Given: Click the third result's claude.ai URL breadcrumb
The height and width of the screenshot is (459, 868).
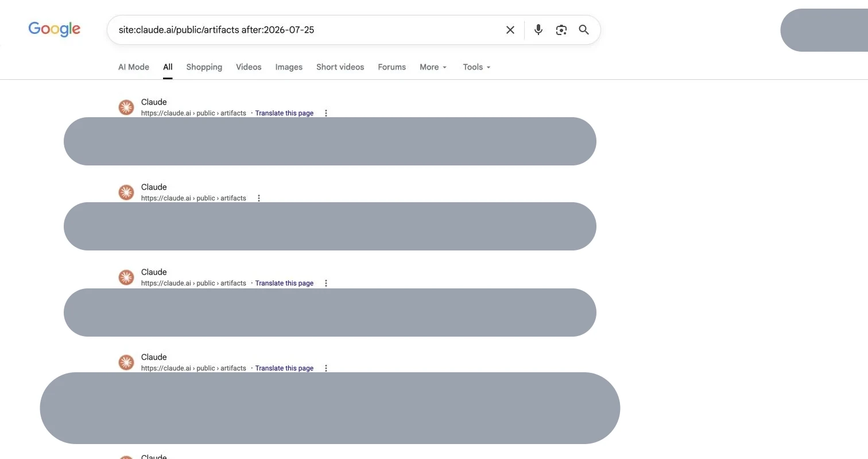Looking at the screenshot, I should click(x=193, y=283).
